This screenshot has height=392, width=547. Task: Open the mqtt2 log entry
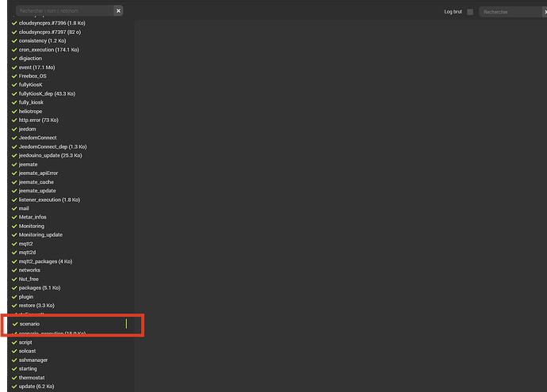tap(26, 244)
